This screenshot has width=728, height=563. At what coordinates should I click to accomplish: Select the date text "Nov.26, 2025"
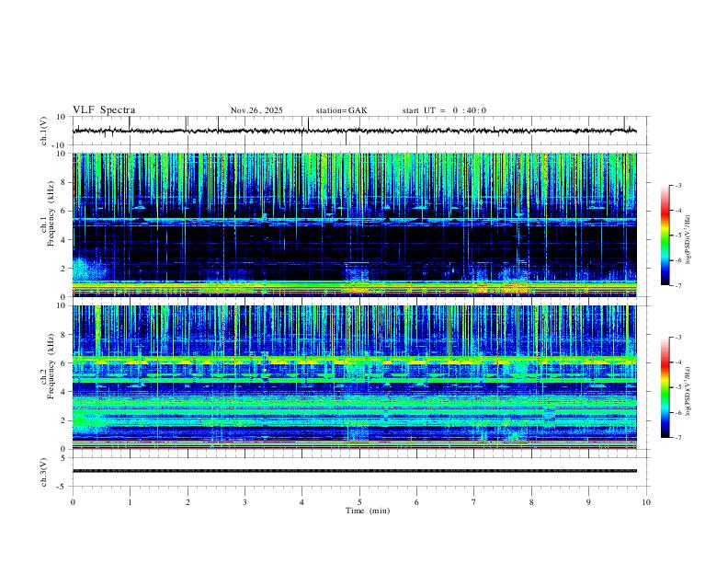coord(256,110)
